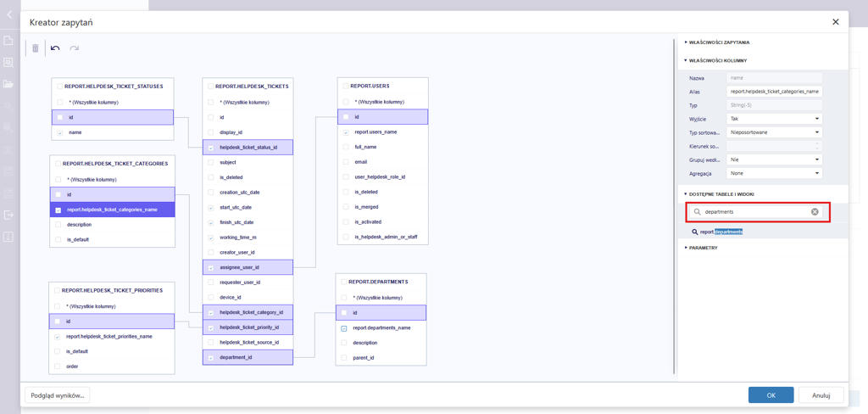
Task: Close the Kreator zapytań dialog
Action: point(835,22)
